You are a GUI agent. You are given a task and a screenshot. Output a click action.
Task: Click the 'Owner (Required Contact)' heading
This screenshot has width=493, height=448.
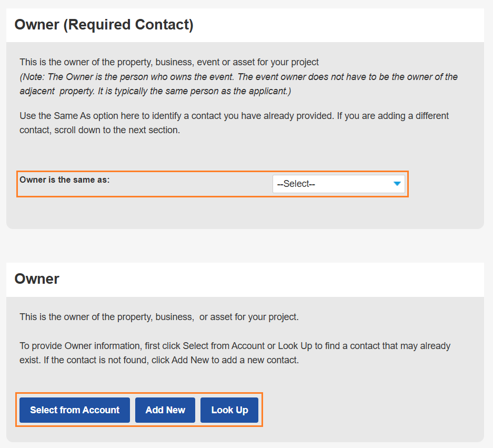point(104,25)
